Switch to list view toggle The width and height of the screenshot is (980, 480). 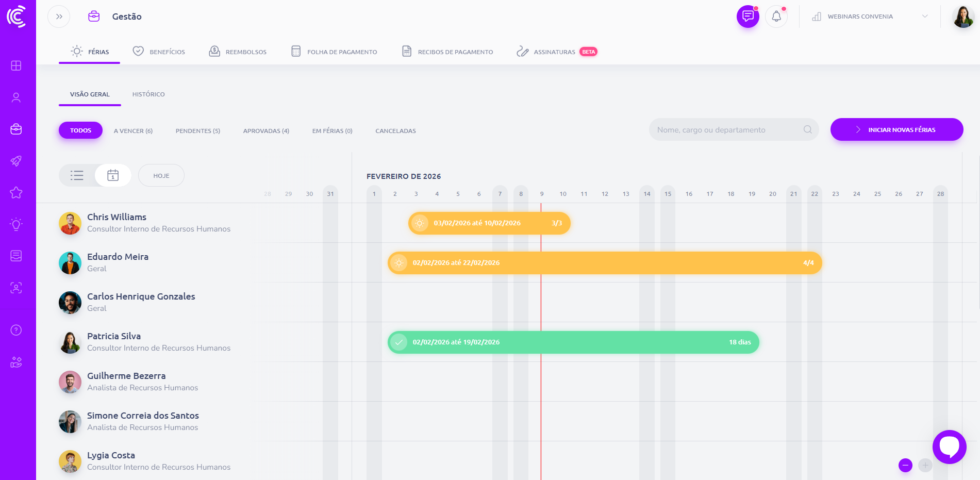(77, 175)
